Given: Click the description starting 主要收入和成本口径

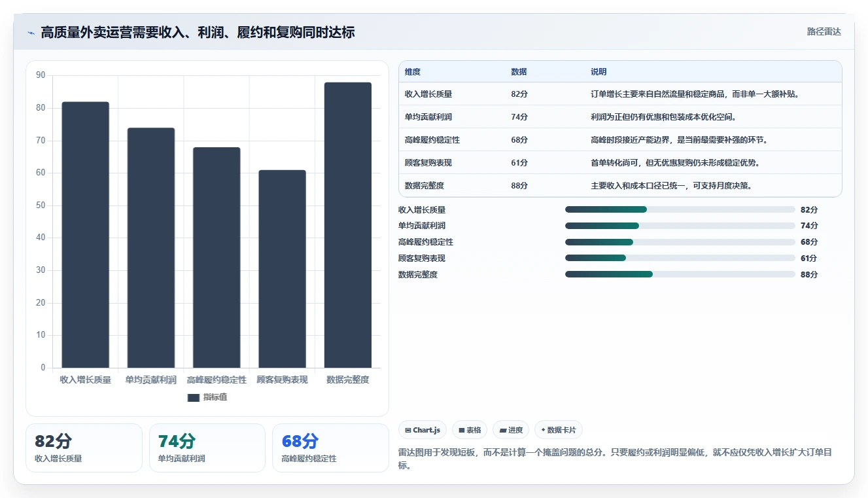Looking at the screenshot, I should click(671, 186).
